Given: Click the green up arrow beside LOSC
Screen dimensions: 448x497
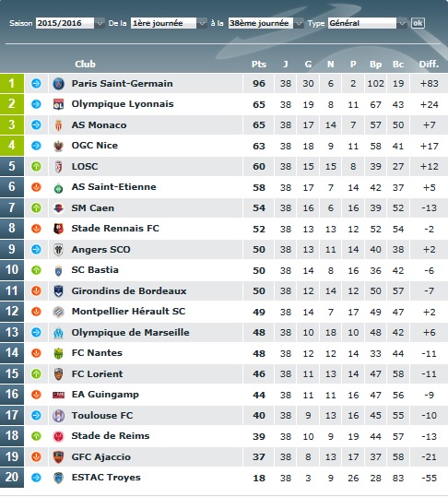Looking at the screenshot, I should click(36, 166).
